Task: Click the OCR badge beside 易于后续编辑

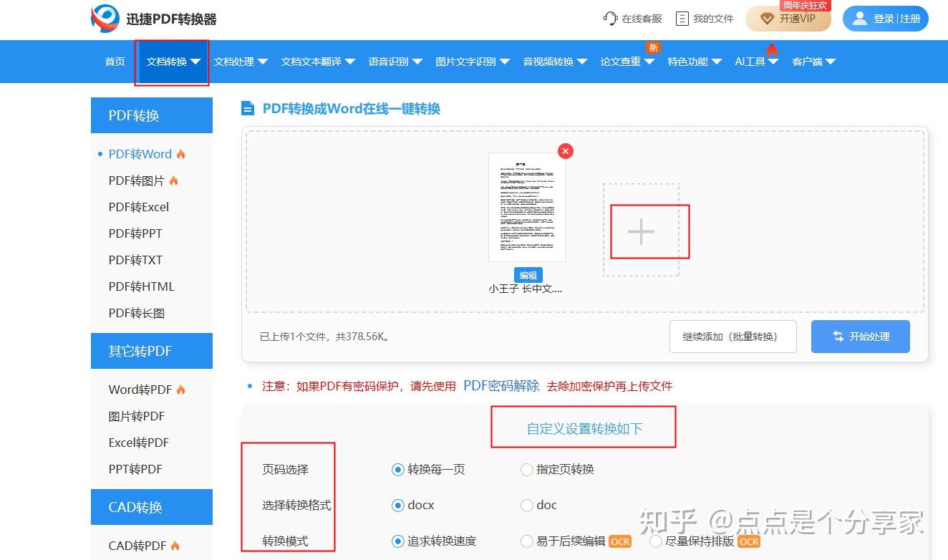Action: click(620, 541)
